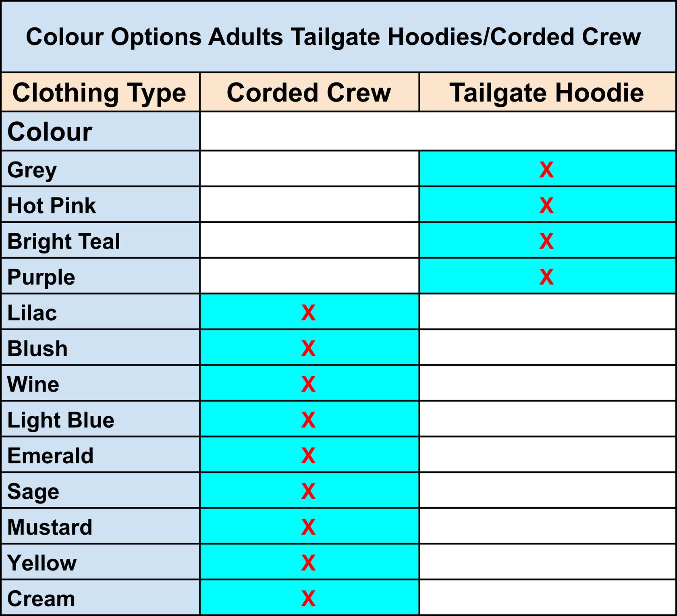The image size is (677, 616).
Task: Click the red X in the Wine row
Action: pos(308,384)
